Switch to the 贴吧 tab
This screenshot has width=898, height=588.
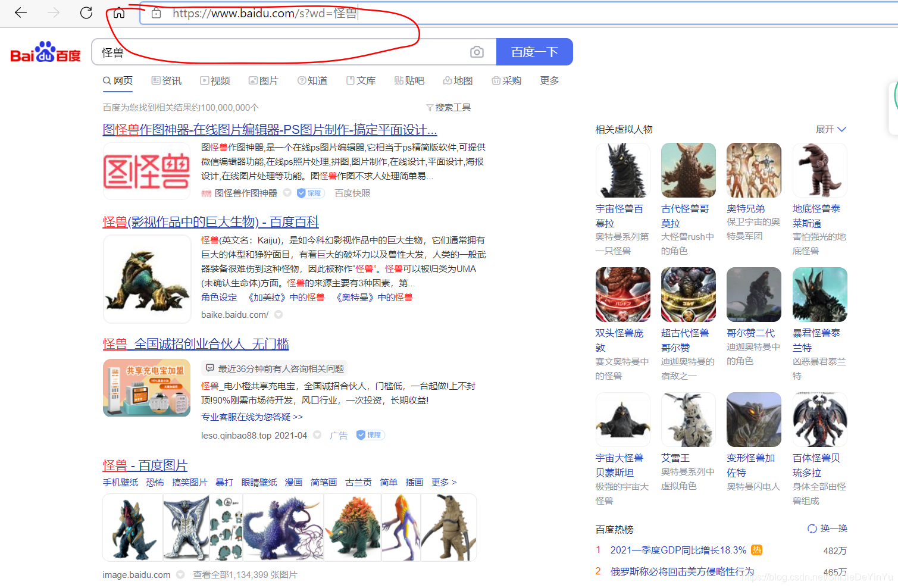[409, 80]
